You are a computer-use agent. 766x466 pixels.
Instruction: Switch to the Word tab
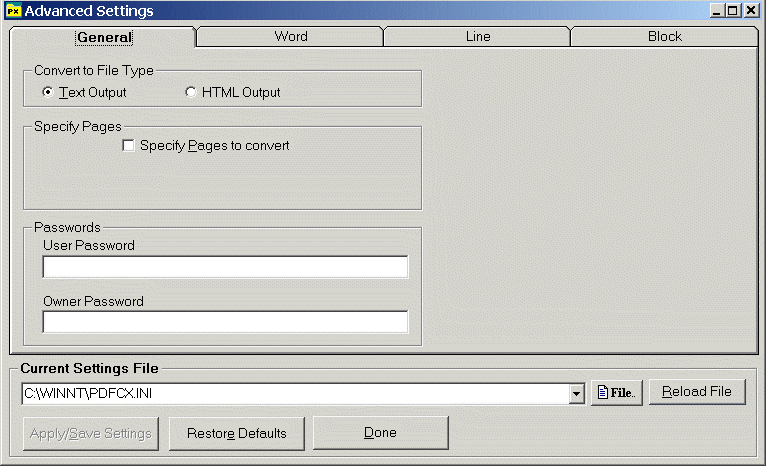pyautogui.click(x=290, y=37)
